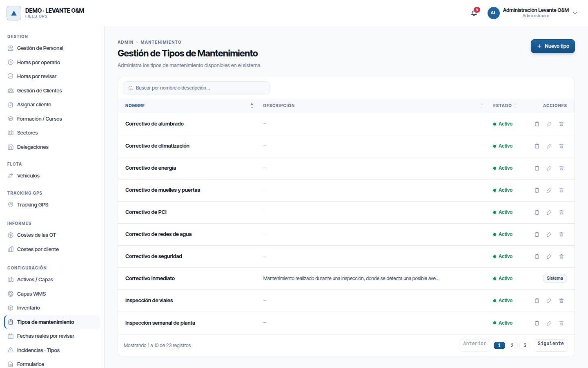The height and width of the screenshot is (368, 588).
Task: Edit Inspección semanal de planta entry
Action: pyautogui.click(x=549, y=323)
